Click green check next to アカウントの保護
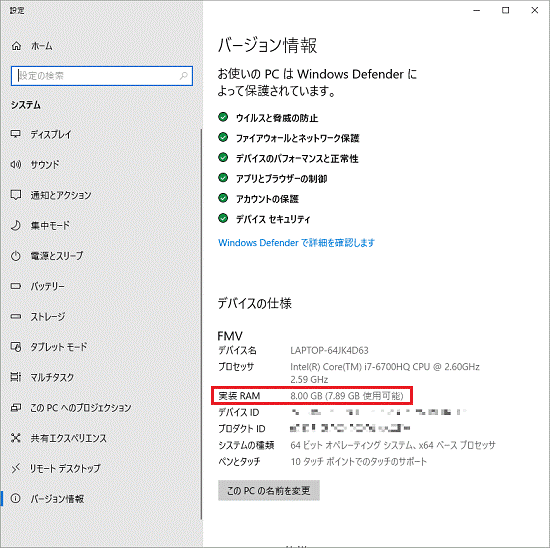This screenshot has height=548, width=550. pyautogui.click(x=223, y=198)
